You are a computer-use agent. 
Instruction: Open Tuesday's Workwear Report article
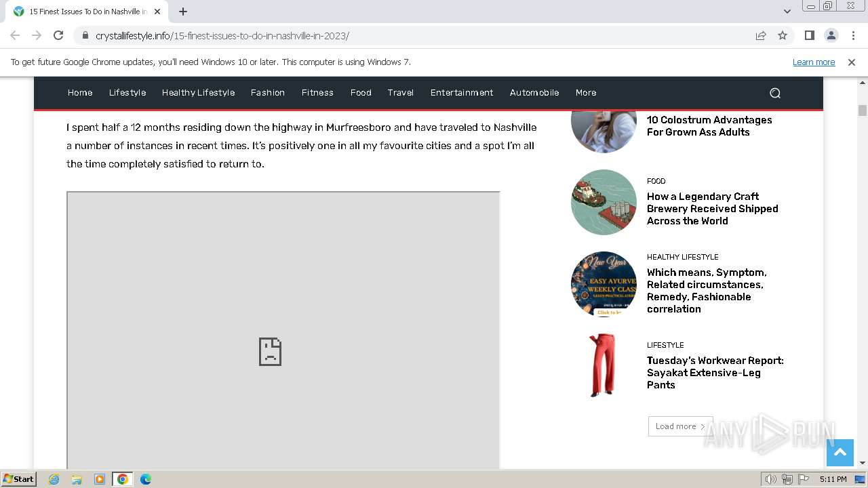point(715,373)
